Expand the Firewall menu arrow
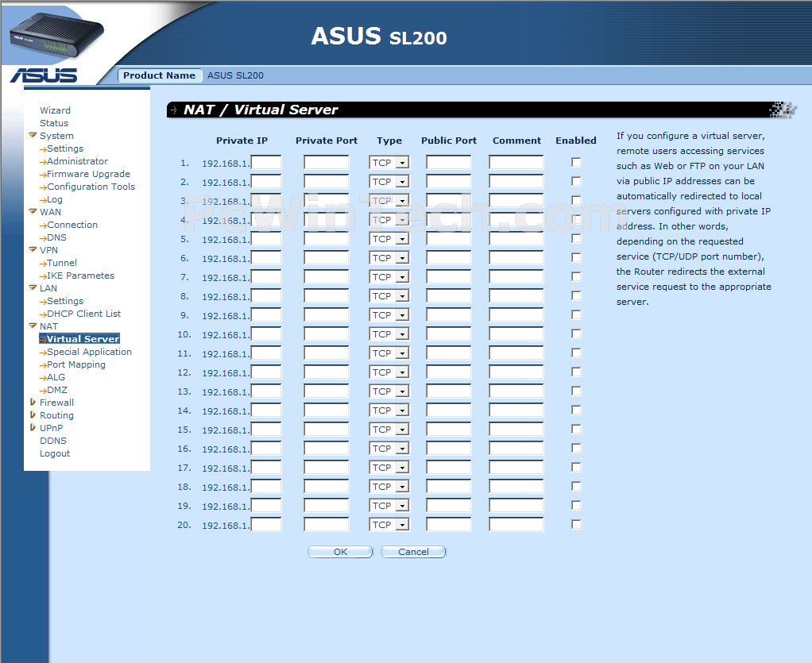Image resolution: width=812 pixels, height=663 pixels. [33, 402]
